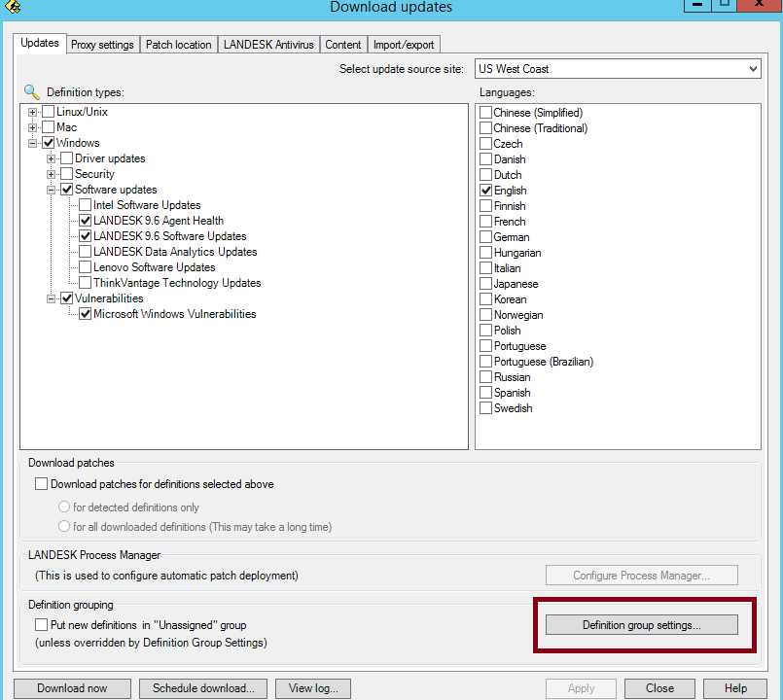
Task: Uncheck the English language option
Action: (x=485, y=190)
